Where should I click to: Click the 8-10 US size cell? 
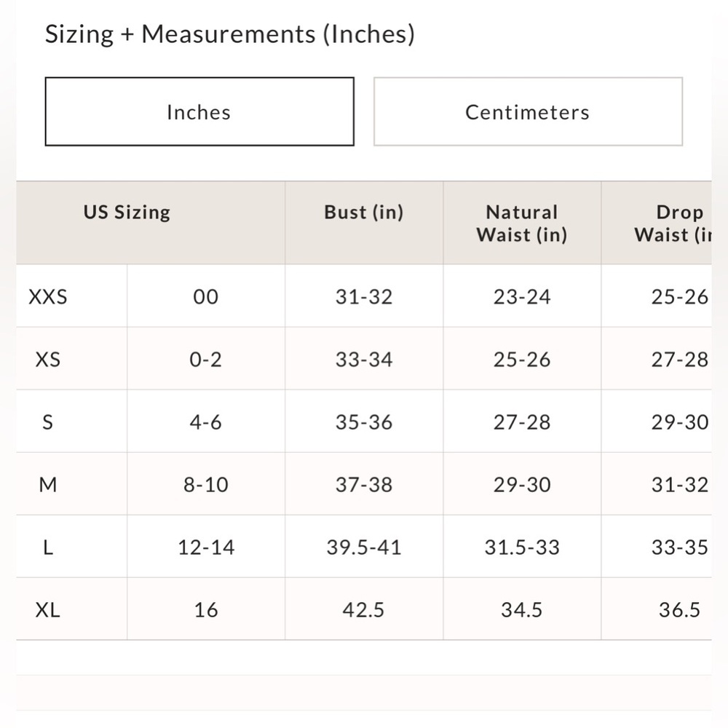click(206, 485)
